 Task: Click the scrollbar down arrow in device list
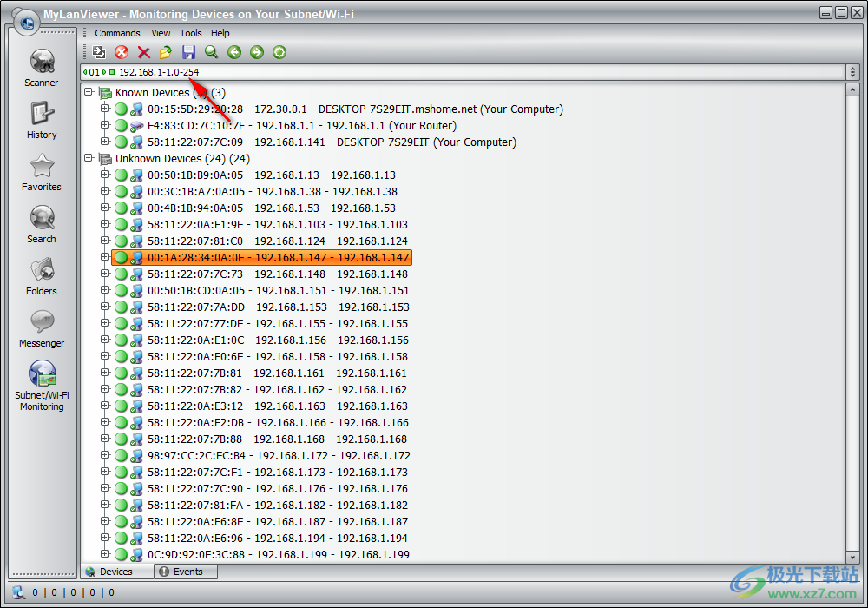point(852,557)
